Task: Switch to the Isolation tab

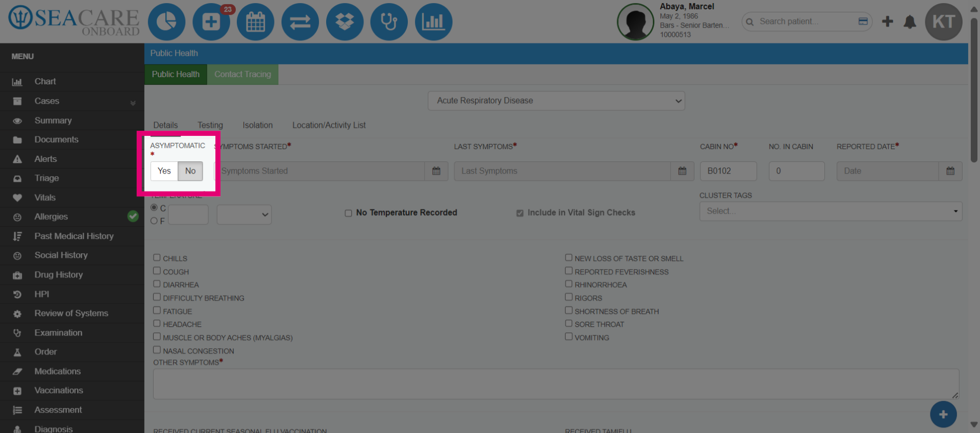Action: click(258, 125)
